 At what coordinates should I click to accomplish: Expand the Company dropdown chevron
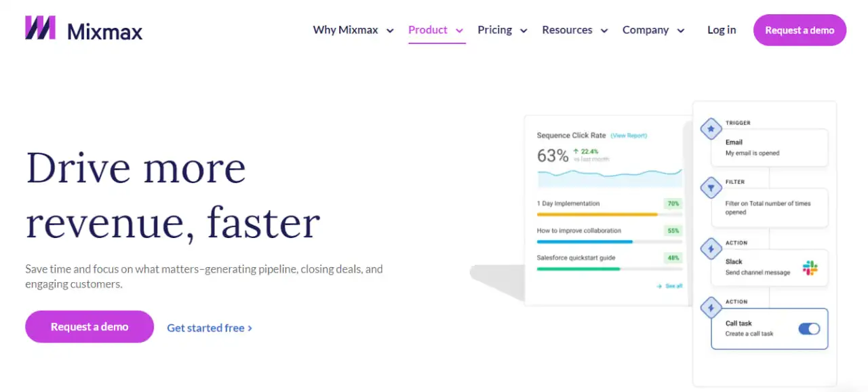click(x=681, y=31)
